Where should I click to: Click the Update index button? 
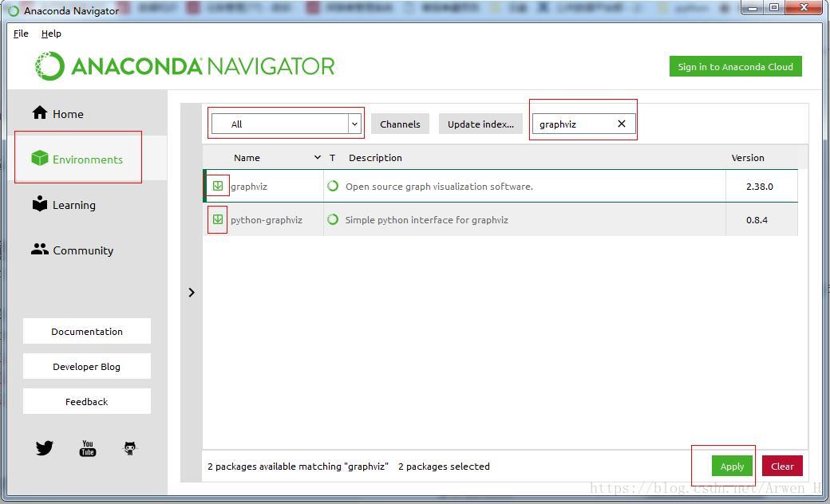point(480,124)
